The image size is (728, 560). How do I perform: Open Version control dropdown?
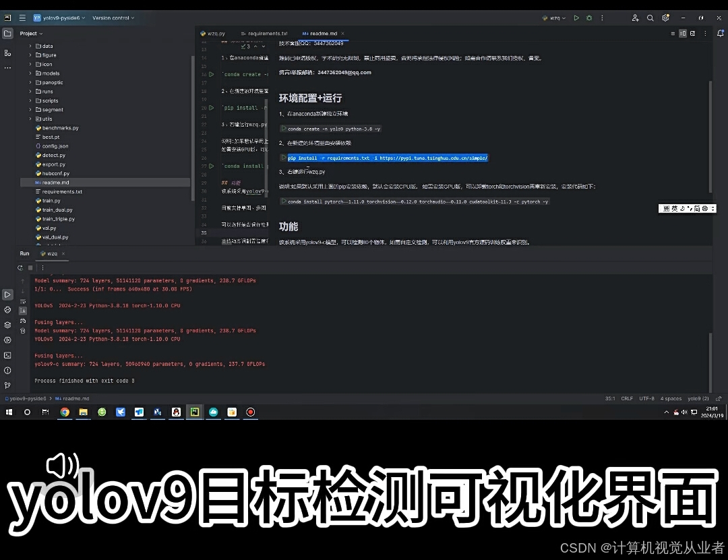coord(113,18)
